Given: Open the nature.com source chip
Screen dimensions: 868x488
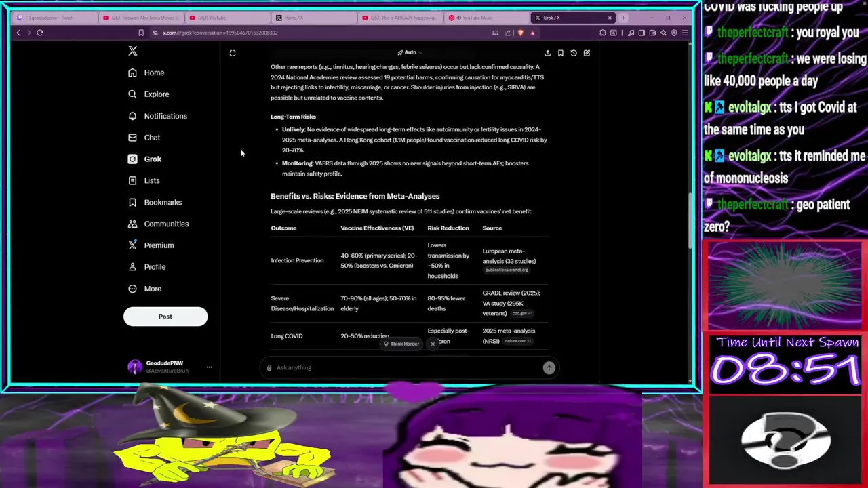Looking at the screenshot, I should (517, 341).
